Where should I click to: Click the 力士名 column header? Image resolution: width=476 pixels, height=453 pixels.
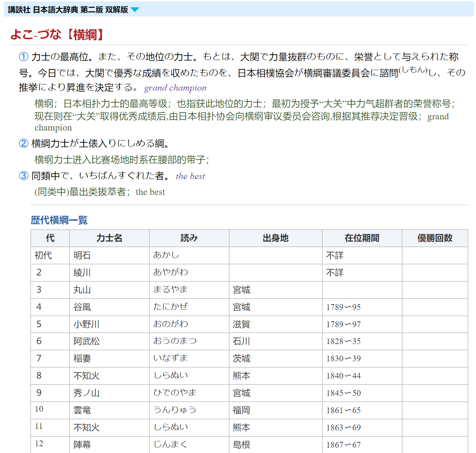click(x=109, y=238)
